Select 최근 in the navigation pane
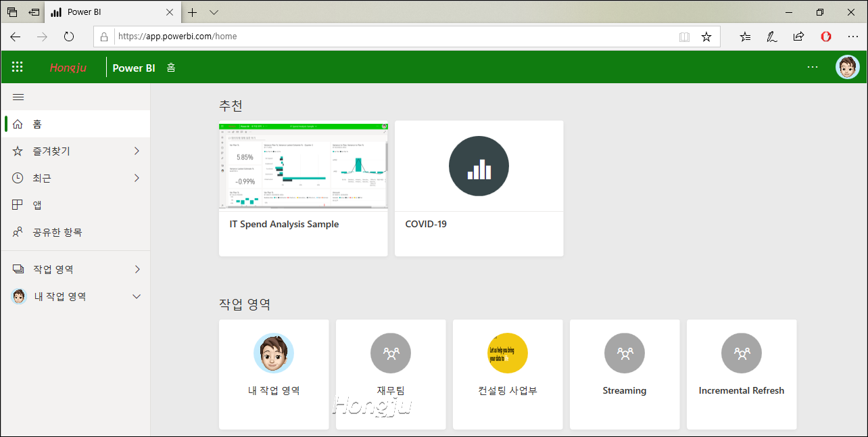This screenshot has width=868, height=437. click(75, 178)
